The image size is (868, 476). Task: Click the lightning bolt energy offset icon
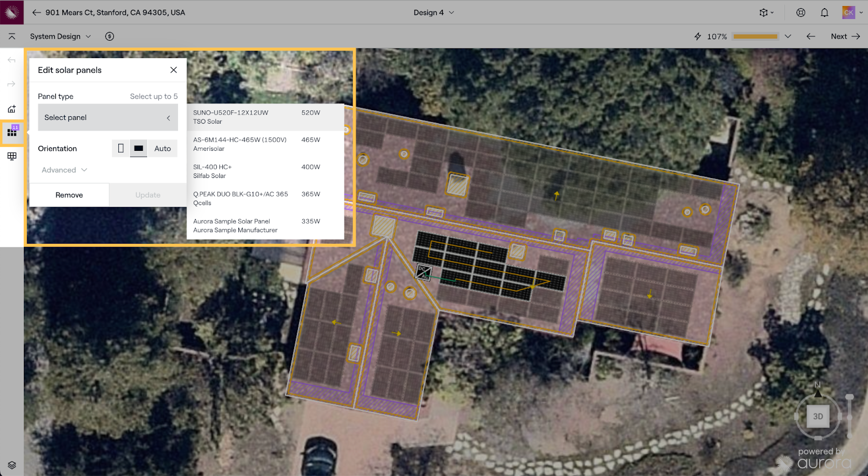coord(698,36)
